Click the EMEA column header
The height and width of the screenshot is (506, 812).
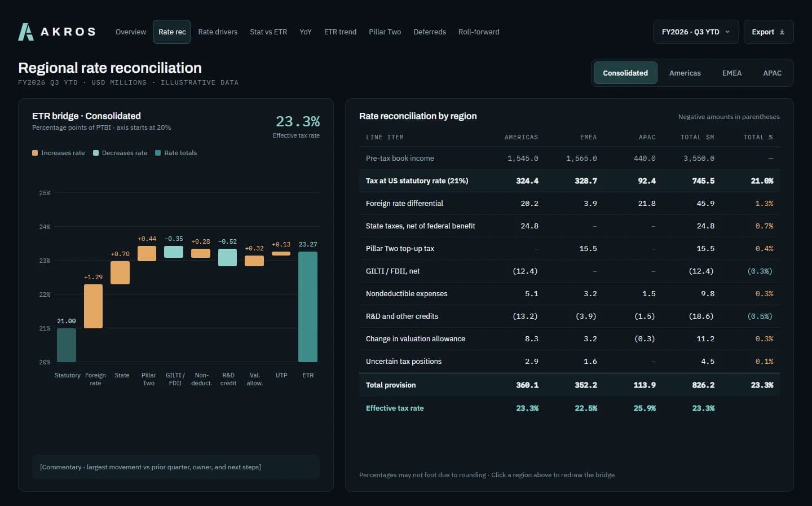(588, 137)
